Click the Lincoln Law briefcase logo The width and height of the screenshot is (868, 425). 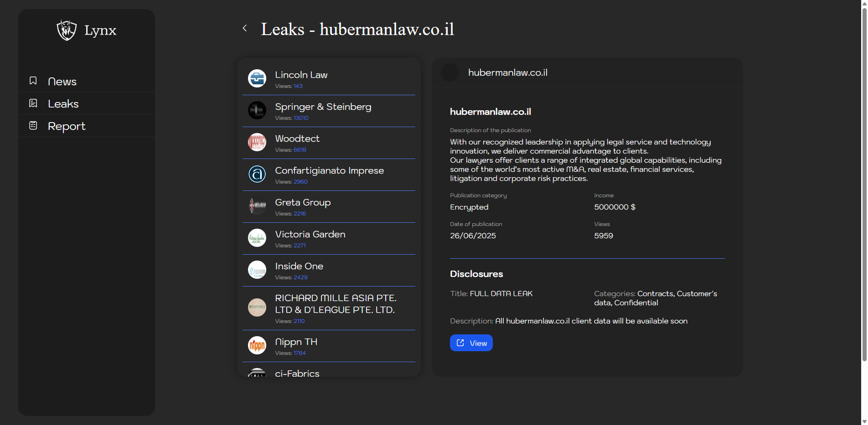[x=257, y=78]
